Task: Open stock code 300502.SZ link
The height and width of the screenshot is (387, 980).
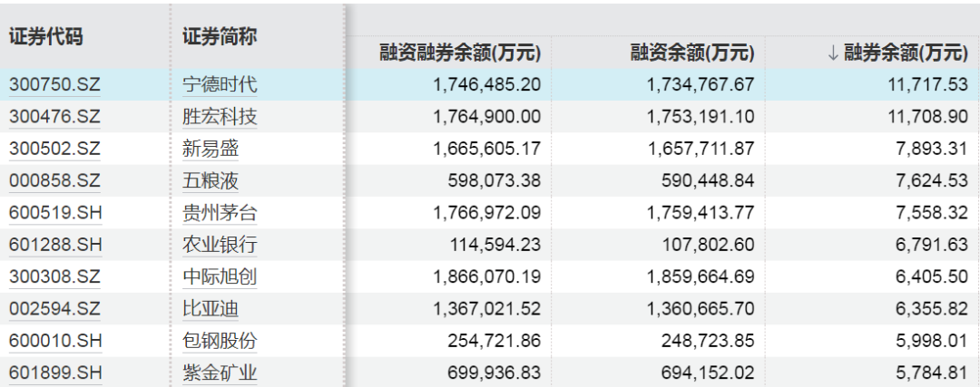Action: click(x=55, y=149)
